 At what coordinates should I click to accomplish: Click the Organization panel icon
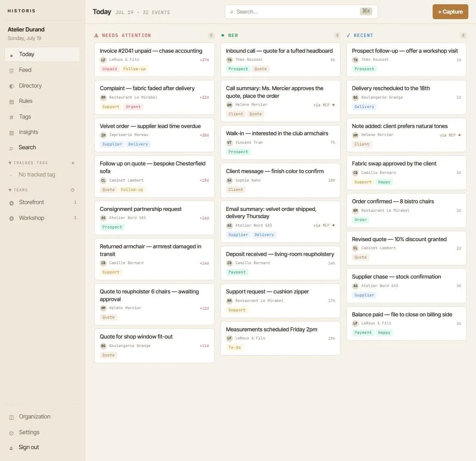(x=11, y=417)
